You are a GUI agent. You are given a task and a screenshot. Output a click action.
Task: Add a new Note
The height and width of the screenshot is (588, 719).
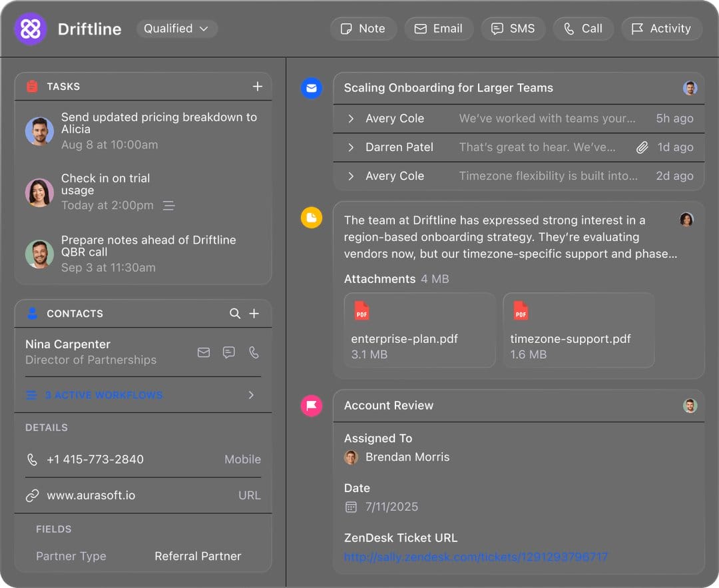click(363, 29)
